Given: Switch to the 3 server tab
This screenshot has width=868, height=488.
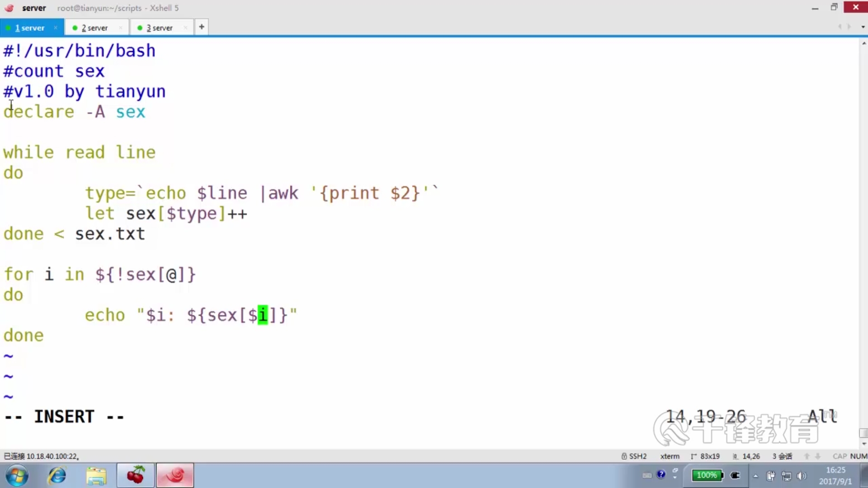Looking at the screenshot, I should [159, 28].
